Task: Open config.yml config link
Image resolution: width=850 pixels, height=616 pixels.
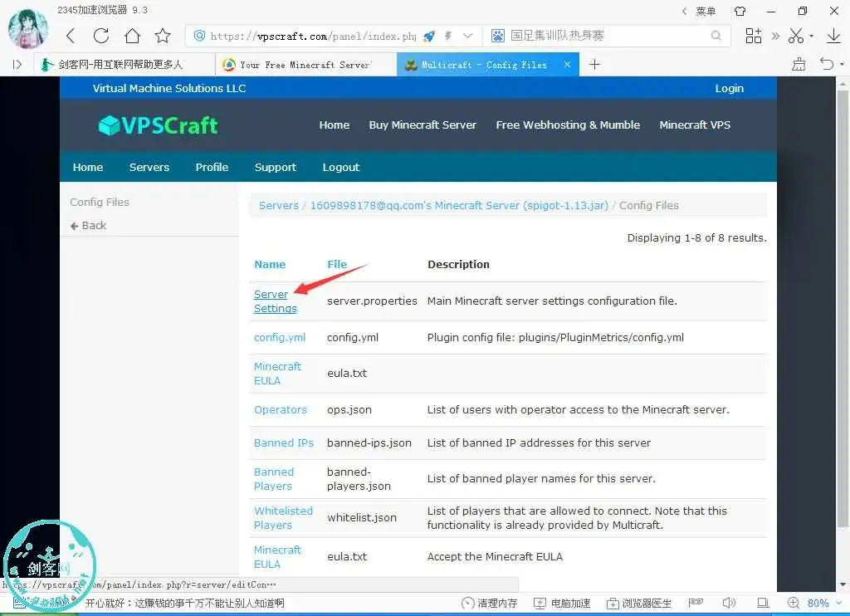Action: point(279,337)
